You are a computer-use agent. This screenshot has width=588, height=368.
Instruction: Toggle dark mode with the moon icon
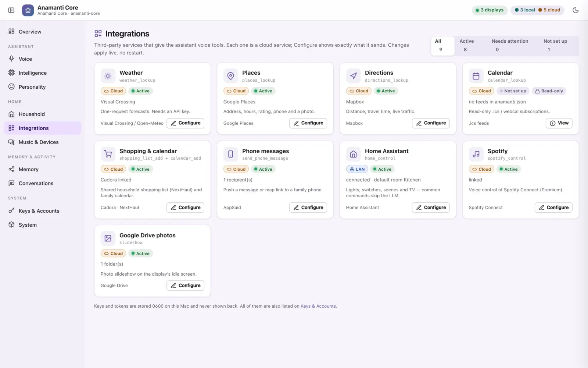[576, 10]
